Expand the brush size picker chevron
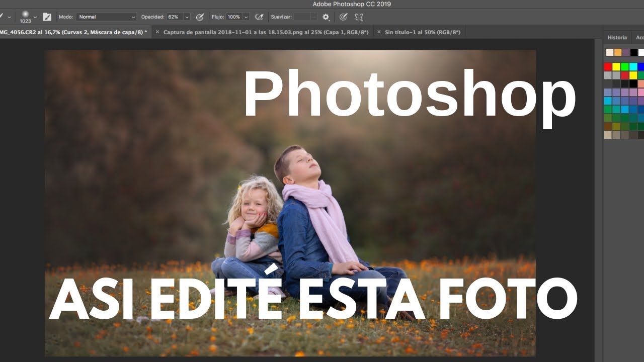This screenshot has height=362, width=644. (36, 17)
